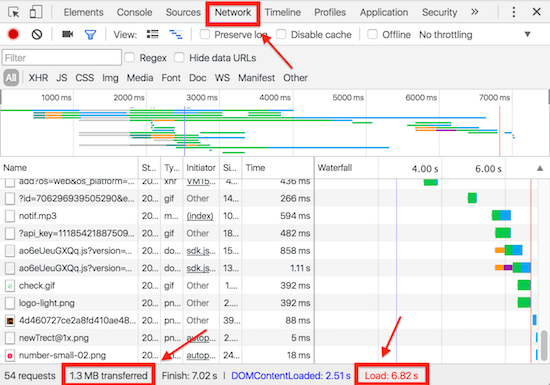Check the Disable cache option

tap(281, 34)
